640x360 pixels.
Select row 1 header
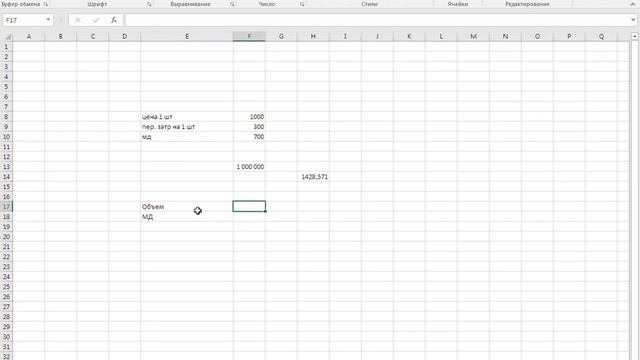(x=6, y=47)
